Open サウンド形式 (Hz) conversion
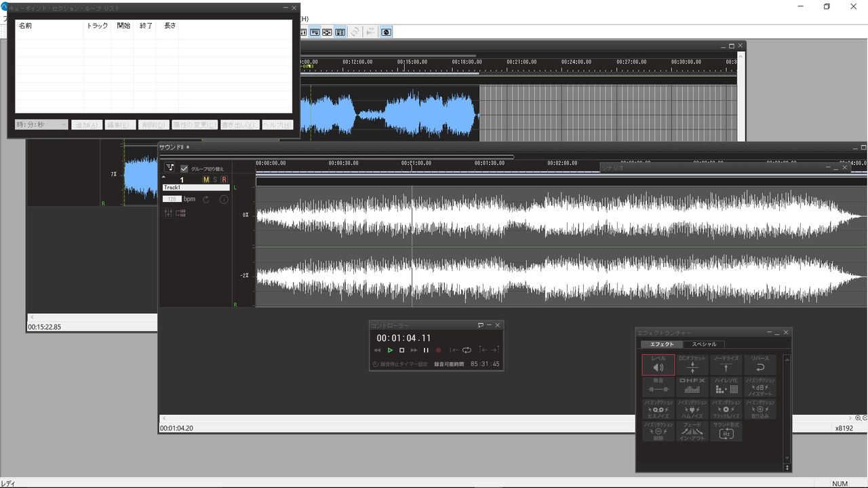The width and height of the screenshot is (868, 488). point(726,431)
